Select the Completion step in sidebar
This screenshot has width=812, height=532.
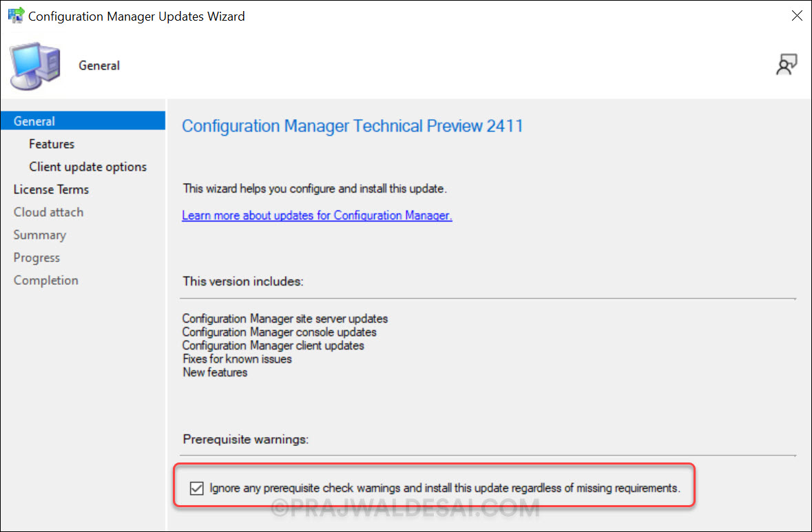(x=46, y=281)
